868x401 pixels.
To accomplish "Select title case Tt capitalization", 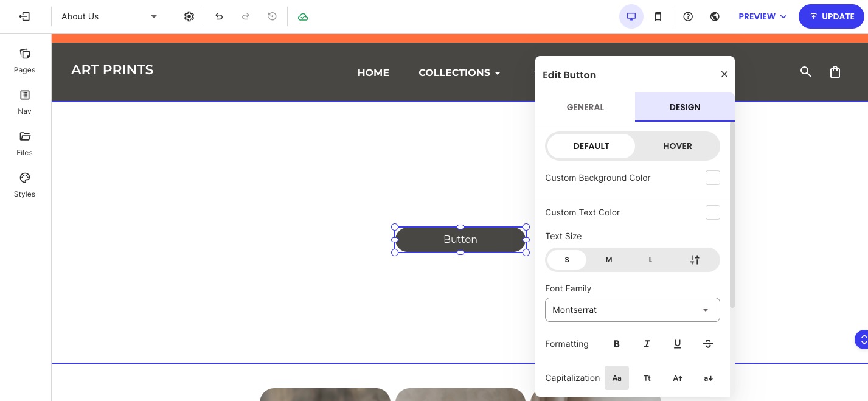I will (x=647, y=378).
